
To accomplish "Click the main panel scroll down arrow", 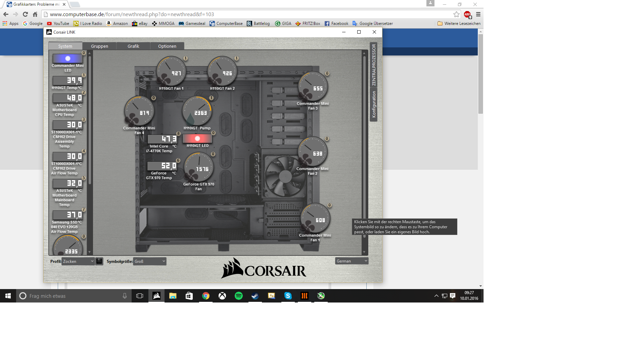I will (x=364, y=252).
